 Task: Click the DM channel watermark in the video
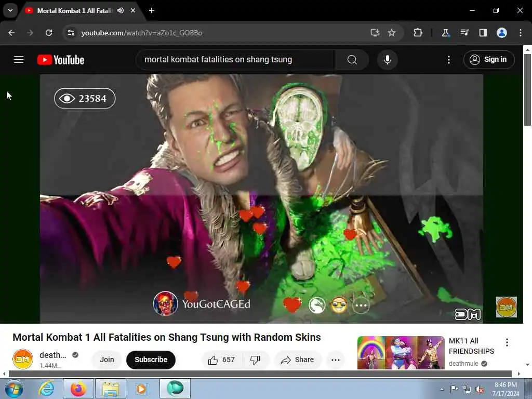tap(506, 307)
